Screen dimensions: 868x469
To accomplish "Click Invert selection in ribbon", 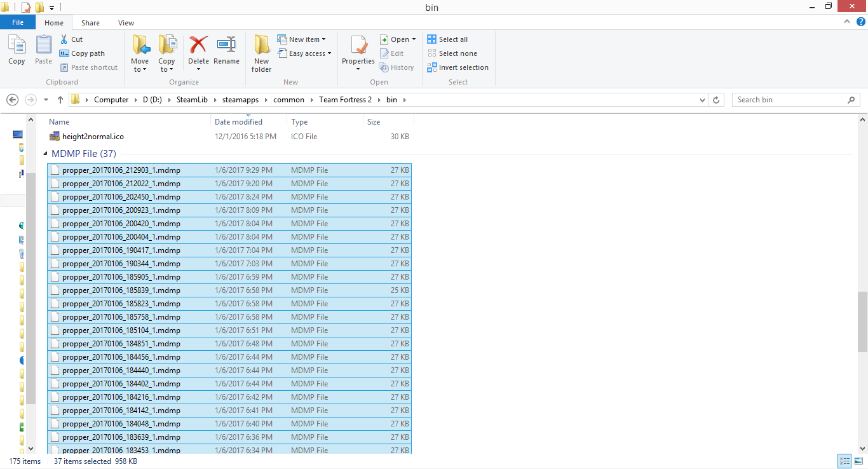I will (x=458, y=67).
